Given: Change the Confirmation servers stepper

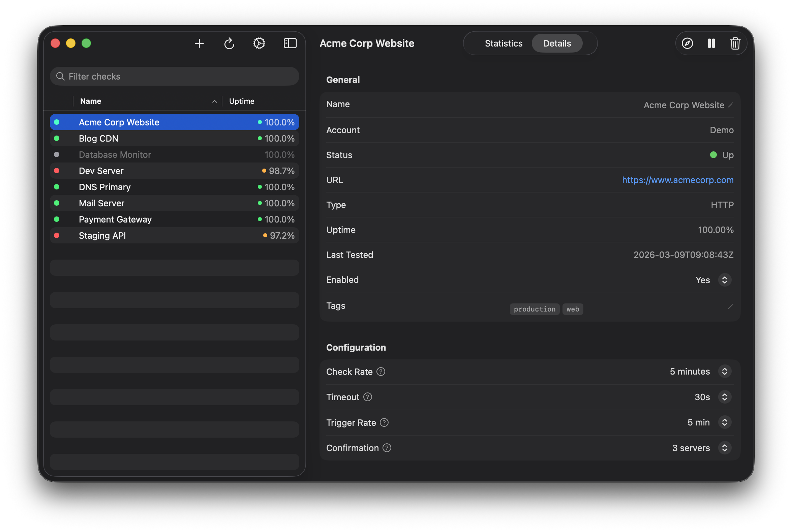Looking at the screenshot, I should pyautogui.click(x=725, y=448).
